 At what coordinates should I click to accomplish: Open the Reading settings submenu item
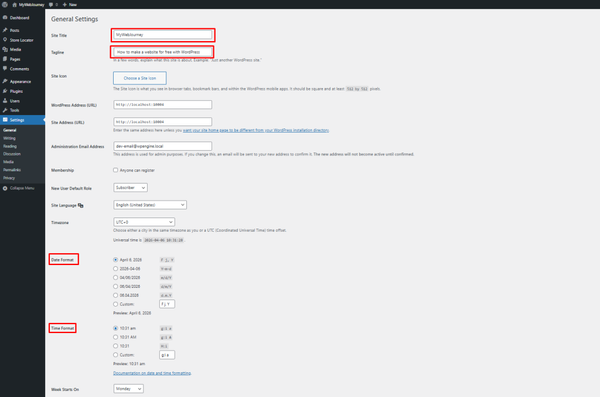coord(10,146)
